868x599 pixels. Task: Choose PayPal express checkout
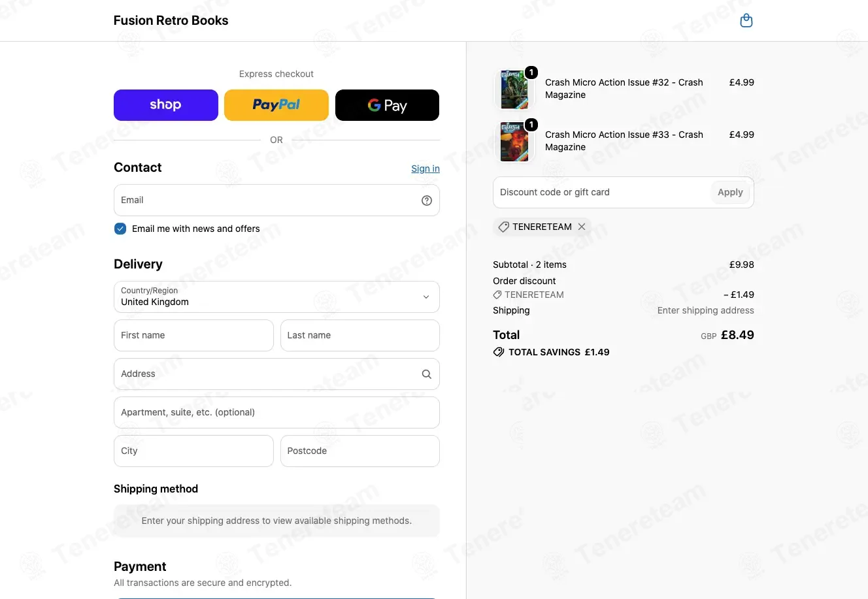[276, 105]
